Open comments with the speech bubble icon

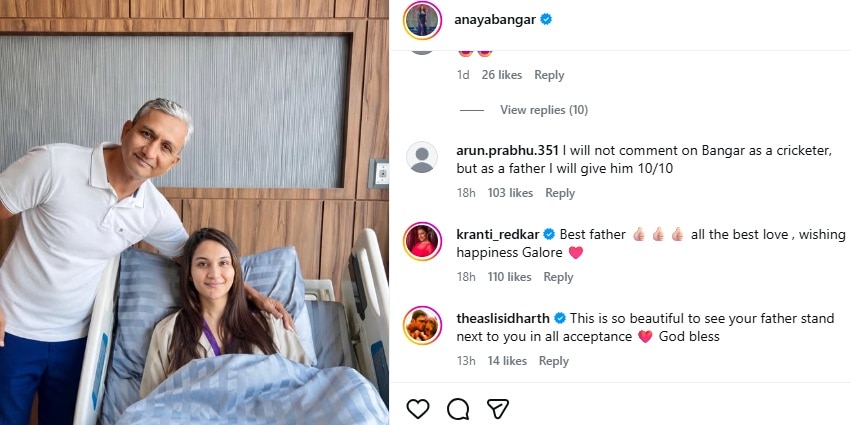(458, 408)
